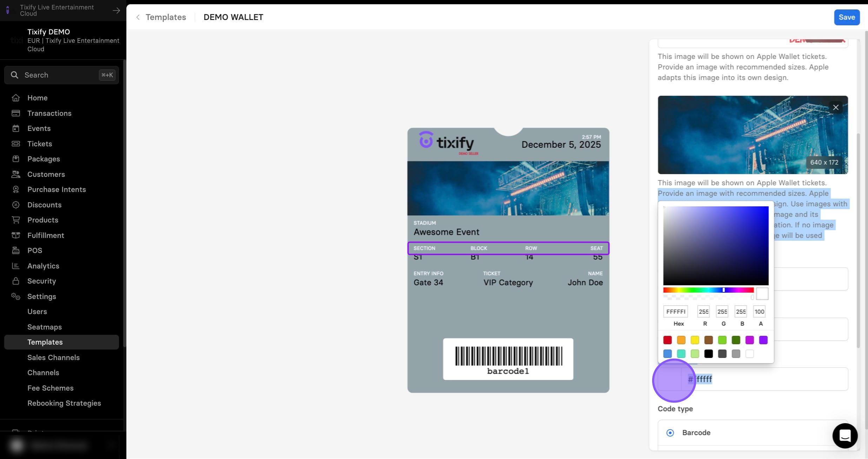Open the chat support bubble icon
Screen dimensions: 868x459
845,435
